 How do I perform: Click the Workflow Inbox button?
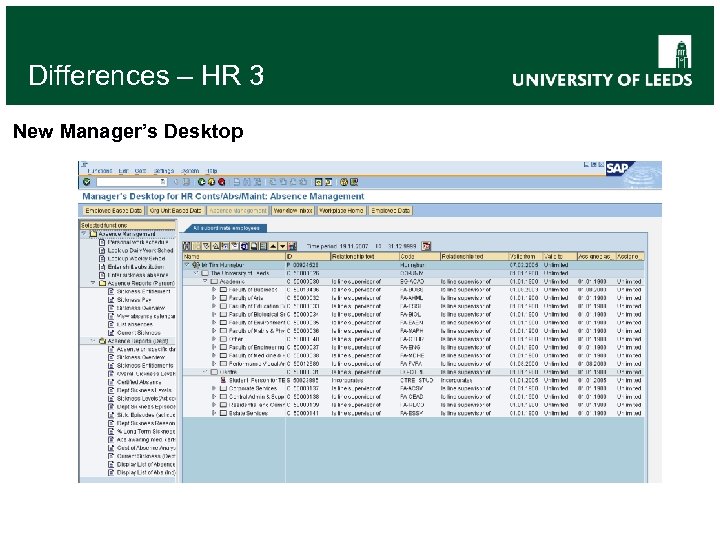(x=292, y=210)
